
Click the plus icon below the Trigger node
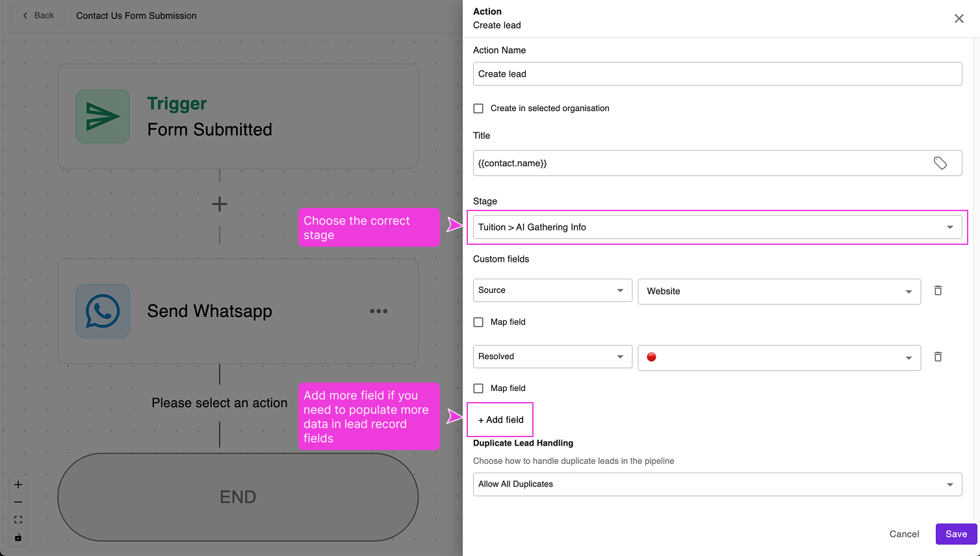[220, 203]
